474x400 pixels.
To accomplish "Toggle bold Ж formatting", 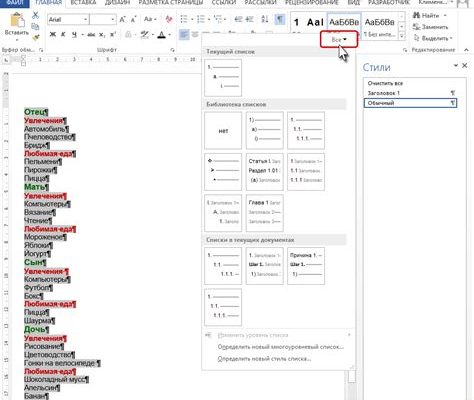I will pyautogui.click(x=53, y=34).
